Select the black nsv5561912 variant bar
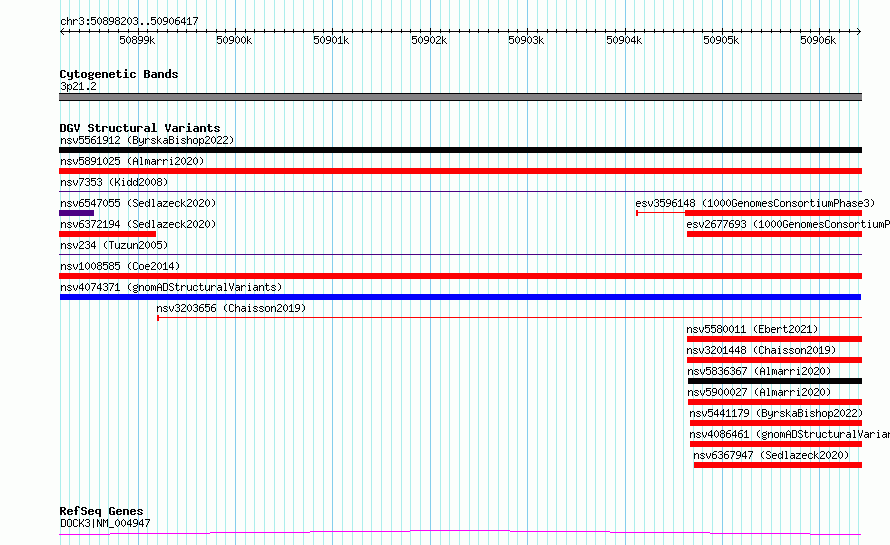The height and width of the screenshot is (545, 890). pyautogui.click(x=460, y=150)
